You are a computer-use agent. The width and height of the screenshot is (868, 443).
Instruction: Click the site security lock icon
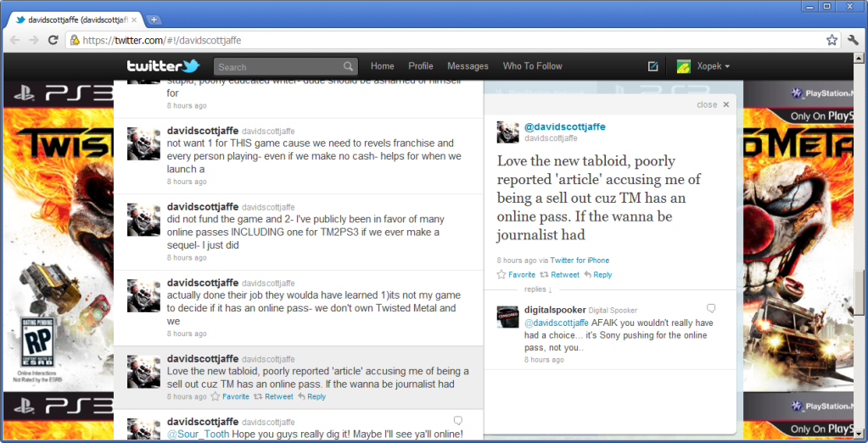(75, 41)
